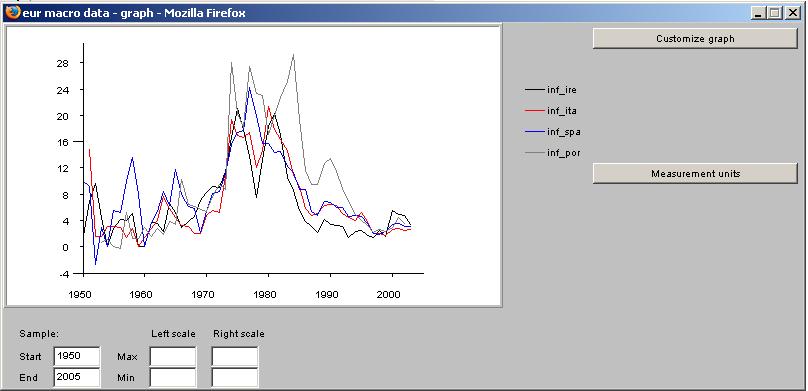This screenshot has width=808, height=391.
Task: Focus the sample Start year field
Action: pos(77,356)
